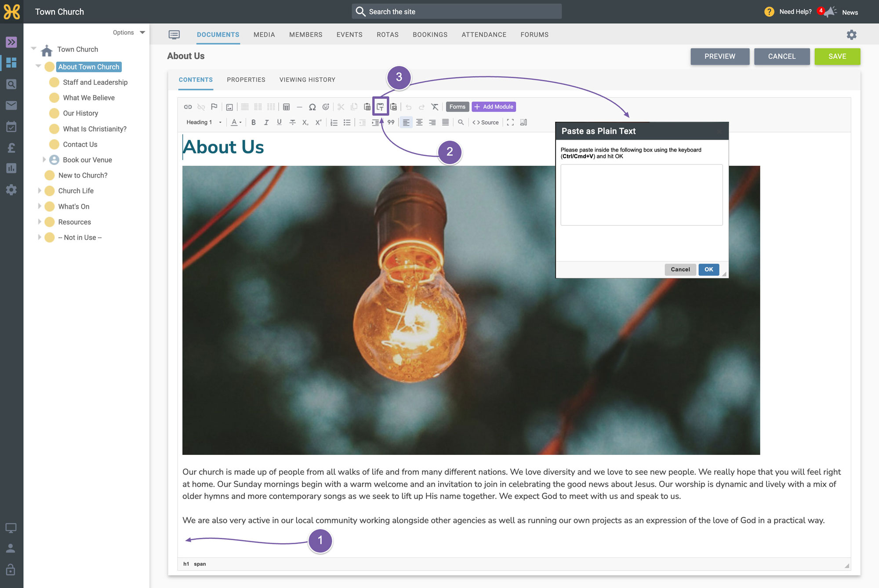Insert a table via toolbar
This screenshot has height=588, width=879.
(287, 107)
